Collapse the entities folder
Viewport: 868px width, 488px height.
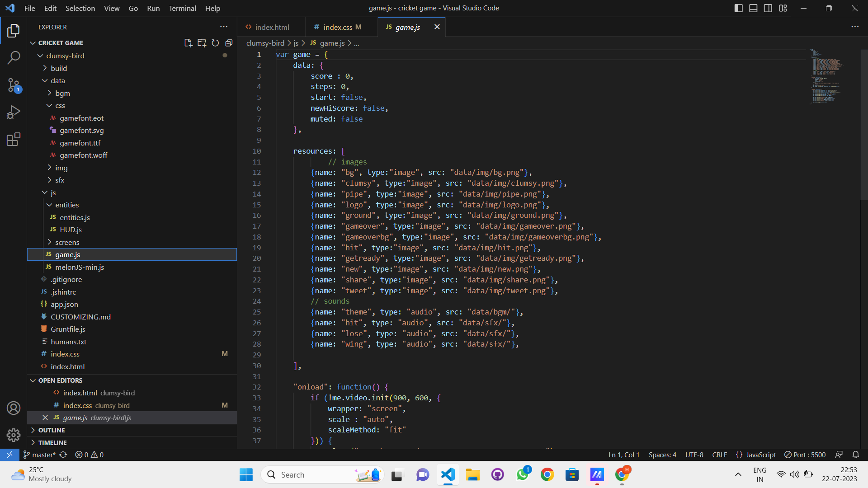point(67,205)
